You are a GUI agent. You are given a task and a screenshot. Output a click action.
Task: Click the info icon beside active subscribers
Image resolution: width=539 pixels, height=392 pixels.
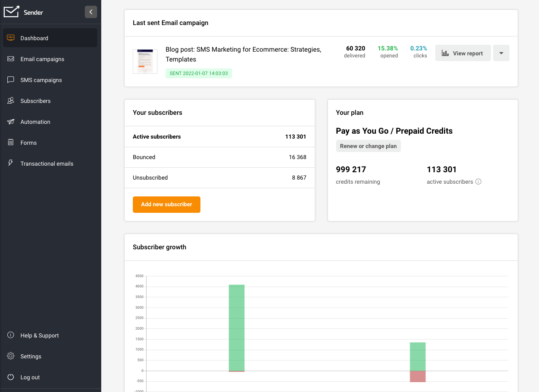[478, 181]
